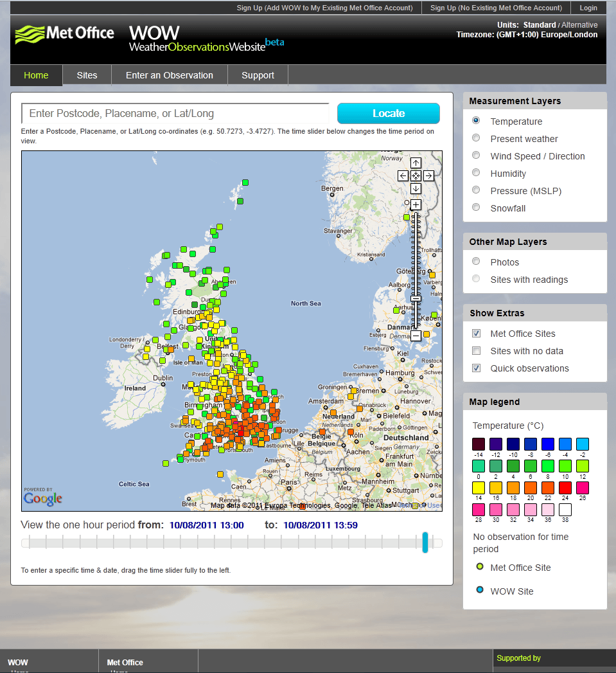Select the Wind Speed / Direction layer

476,155
